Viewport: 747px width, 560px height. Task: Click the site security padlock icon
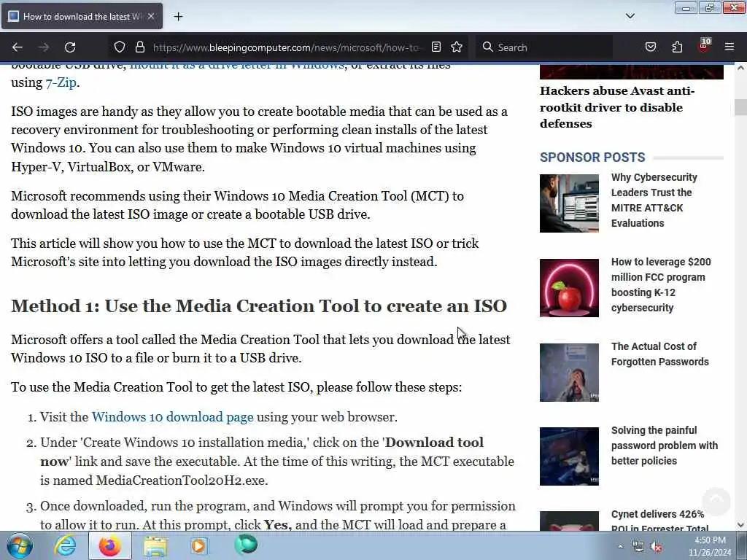point(139,47)
